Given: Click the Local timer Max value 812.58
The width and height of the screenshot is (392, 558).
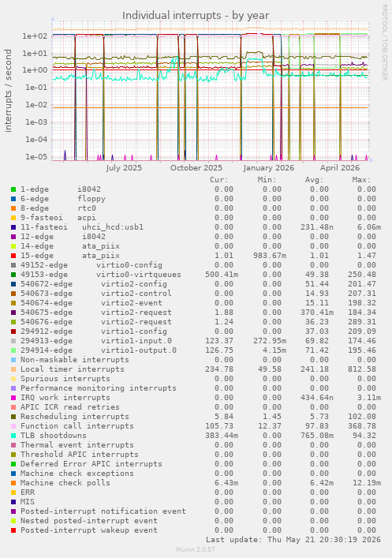Looking at the screenshot, I should click(362, 369).
